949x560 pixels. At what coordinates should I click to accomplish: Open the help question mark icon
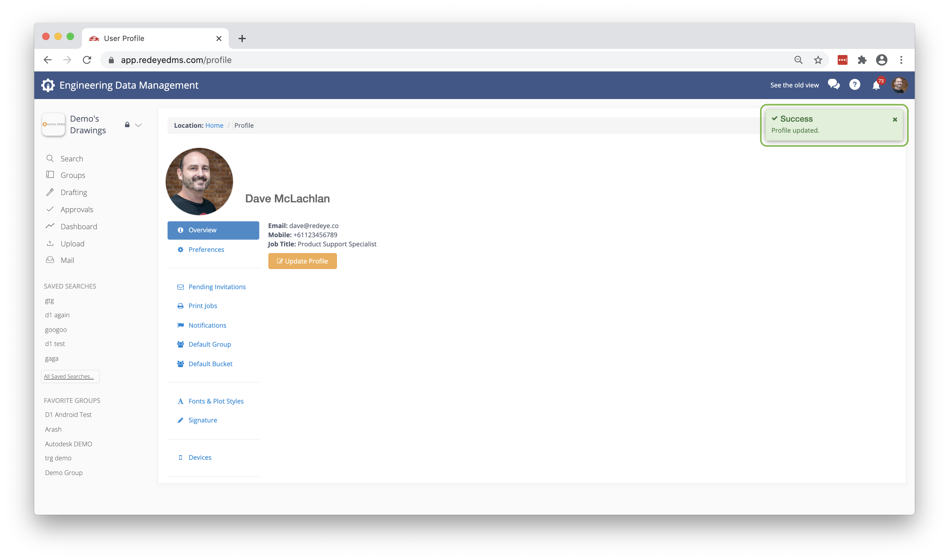[854, 85]
